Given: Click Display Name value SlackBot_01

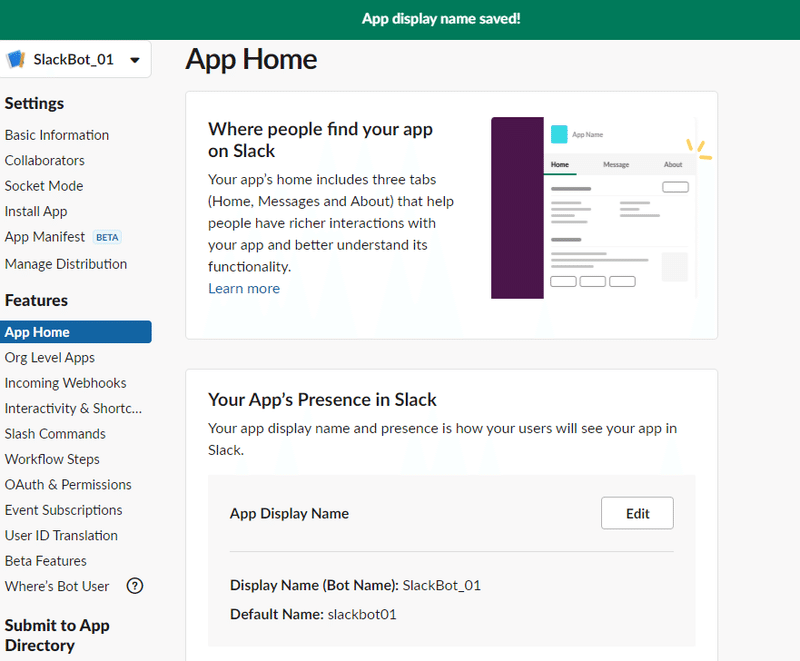Looking at the screenshot, I should [441, 586].
